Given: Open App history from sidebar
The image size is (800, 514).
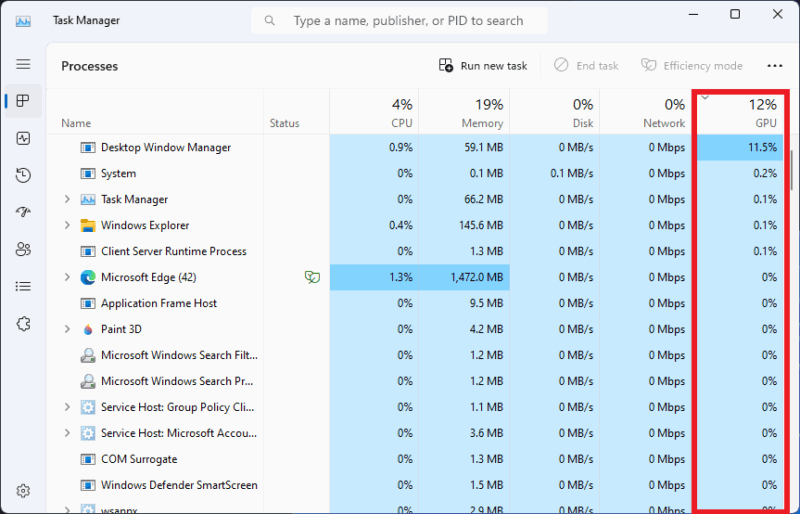Looking at the screenshot, I should [x=23, y=175].
